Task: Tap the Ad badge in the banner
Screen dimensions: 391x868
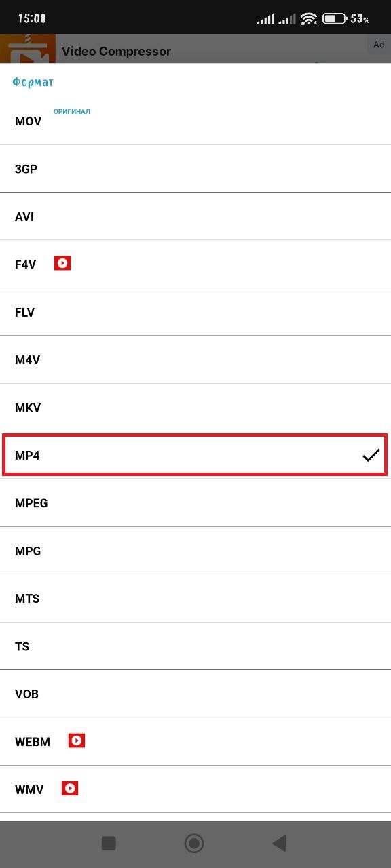Action: (x=379, y=45)
